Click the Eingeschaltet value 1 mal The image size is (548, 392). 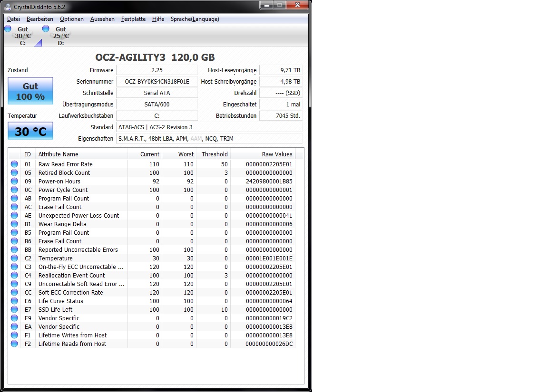(x=281, y=105)
